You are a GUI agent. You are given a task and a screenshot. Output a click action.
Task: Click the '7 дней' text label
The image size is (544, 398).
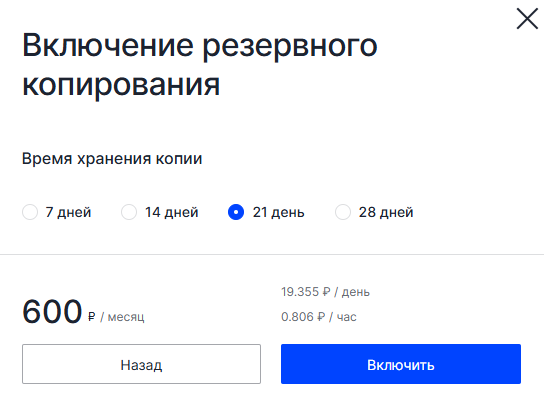[x=68, y=212]
